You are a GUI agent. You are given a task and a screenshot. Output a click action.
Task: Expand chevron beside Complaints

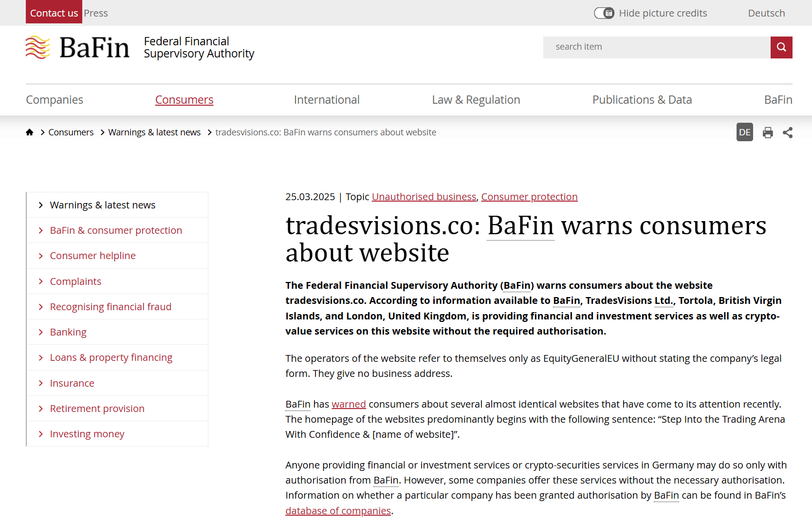(x=41, y=281)
